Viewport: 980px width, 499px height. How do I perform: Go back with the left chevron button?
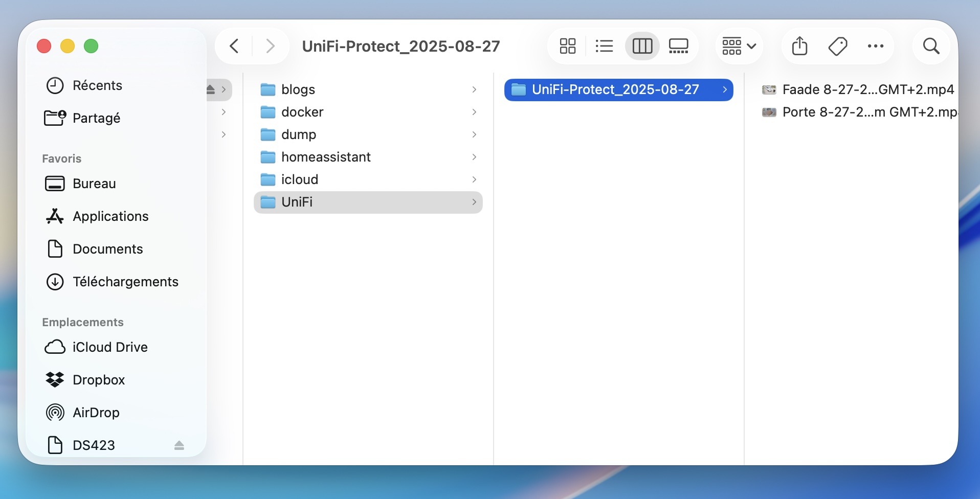pos(234,46)
